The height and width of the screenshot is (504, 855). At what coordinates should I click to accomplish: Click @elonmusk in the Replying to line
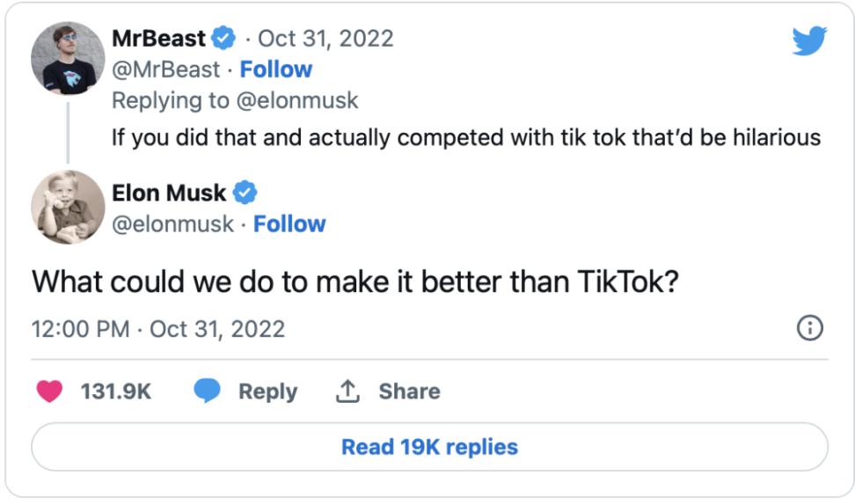pyautogui.click(x=296, y=100)
